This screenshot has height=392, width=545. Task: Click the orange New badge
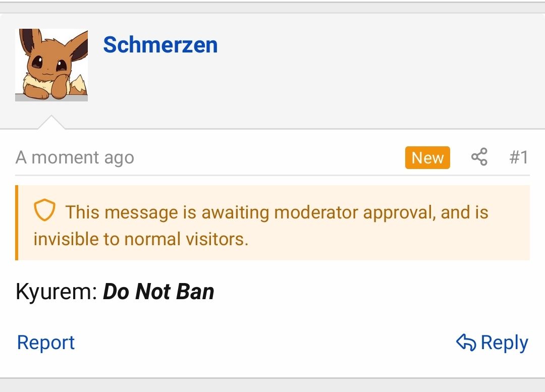[427, 157]
